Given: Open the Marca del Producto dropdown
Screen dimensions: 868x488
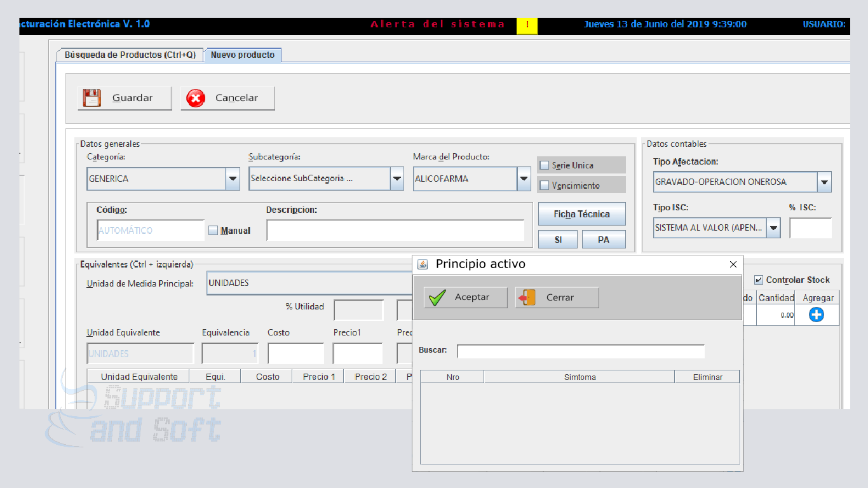Looking at the screenshot, I should [524, 179].
